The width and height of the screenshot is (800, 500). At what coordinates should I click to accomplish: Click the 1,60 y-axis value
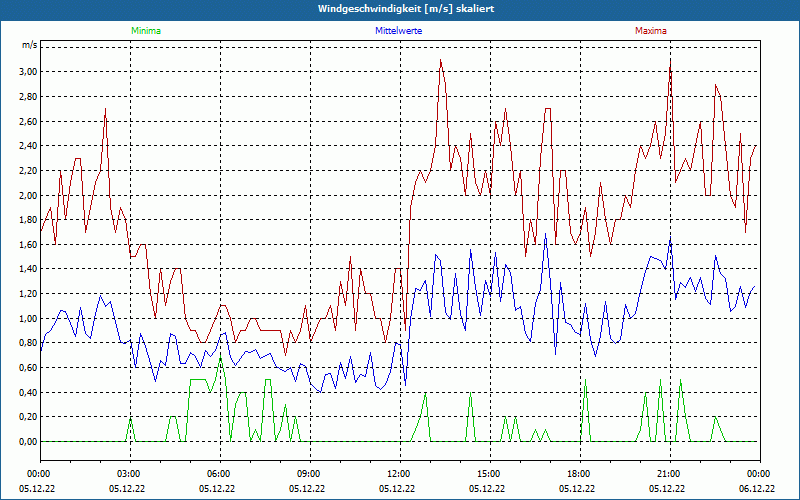pos(29,245)
